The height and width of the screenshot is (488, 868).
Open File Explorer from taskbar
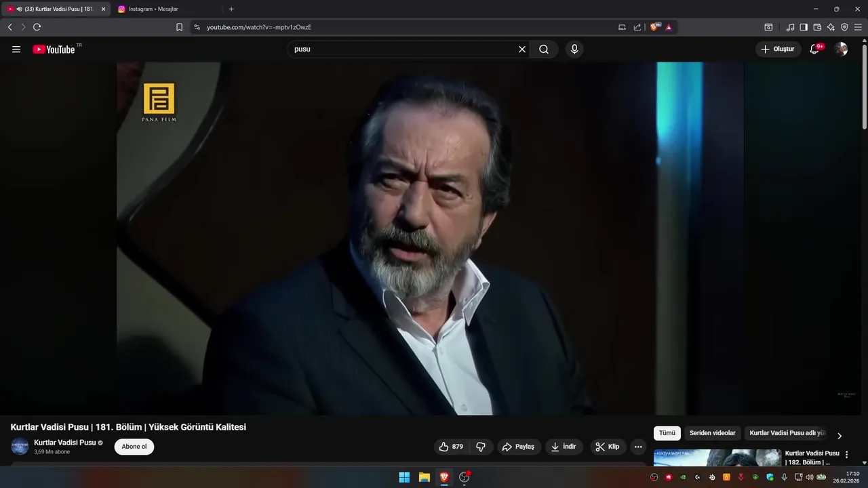point(424,477)
